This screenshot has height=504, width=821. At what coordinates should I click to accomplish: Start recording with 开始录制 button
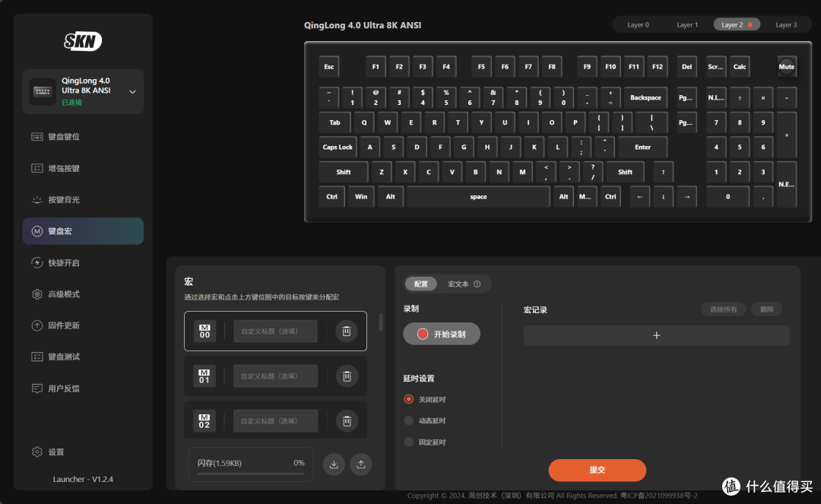pos(442,334)
